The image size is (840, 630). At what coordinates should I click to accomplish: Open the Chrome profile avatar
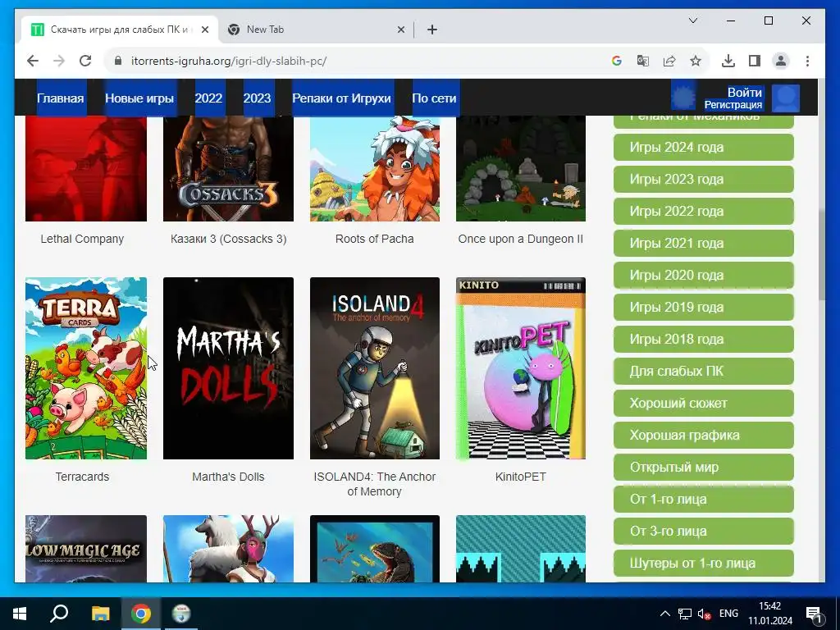781,61
